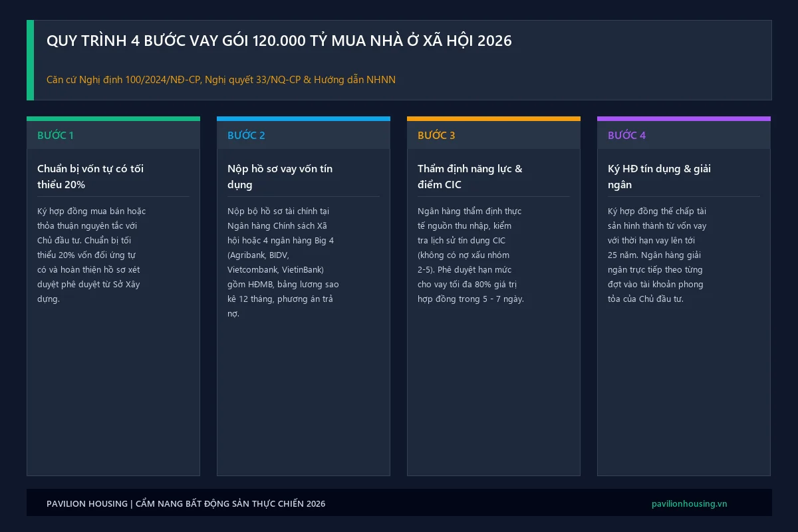Click heading 'Ký HĐ tín dụng & giải ngân'
This screenshot has height=532, width=798.
coord(660,176)
